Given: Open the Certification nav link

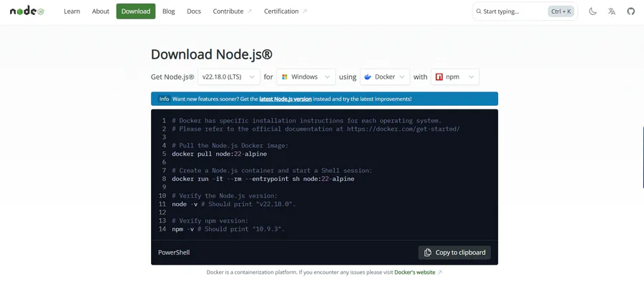Looking at the screenshot, I should coord(286,11).
